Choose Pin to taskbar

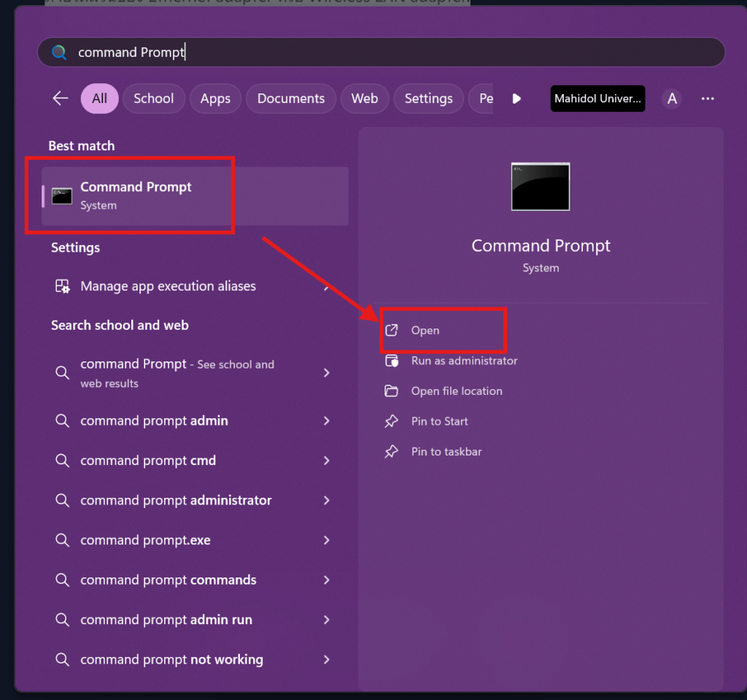coord(446,452)
